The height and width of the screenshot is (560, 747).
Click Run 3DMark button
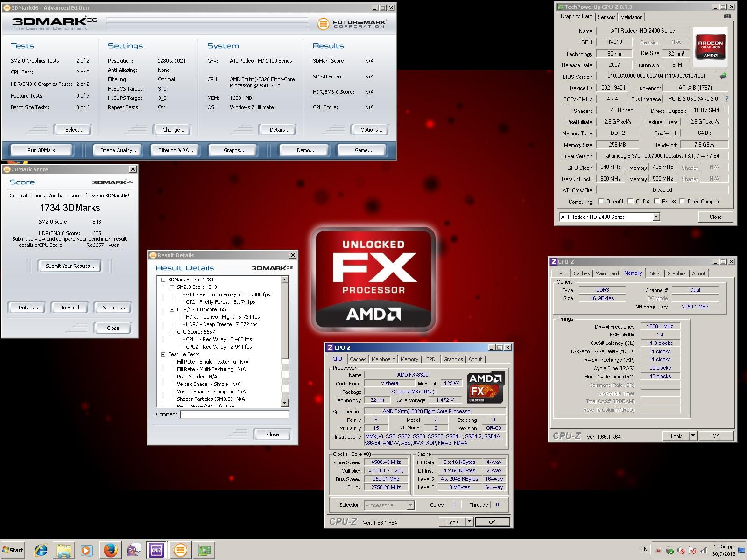coord(41,150)
